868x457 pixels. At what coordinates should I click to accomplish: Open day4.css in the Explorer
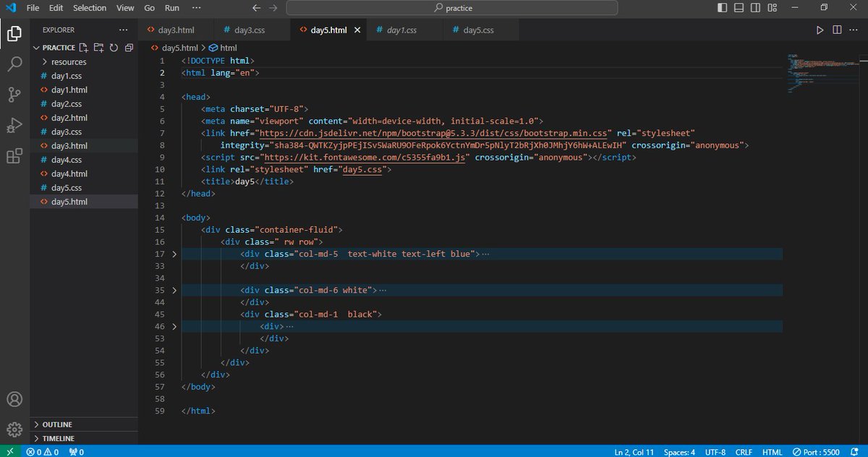pyautogui.click(x=67, y=160)
